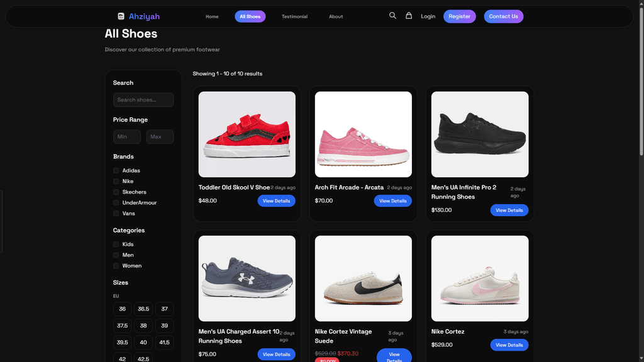The image size is (644, 362).
Task: Check the Nike brand checkbox
Action: tap(116, 182)
